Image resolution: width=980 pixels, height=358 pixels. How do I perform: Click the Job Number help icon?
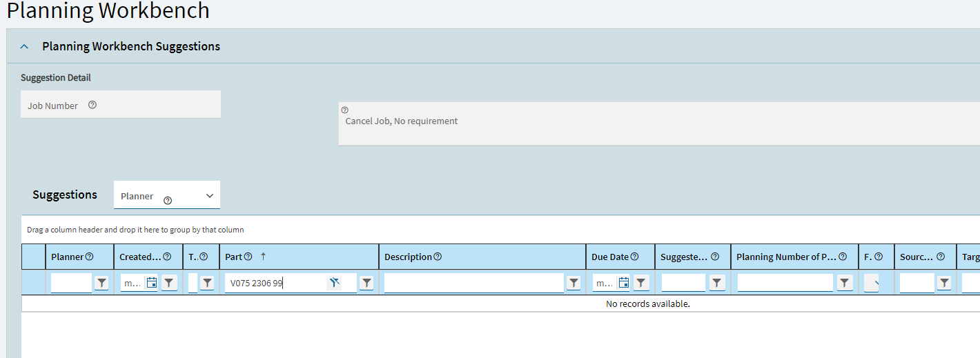click(x=92, y=106)
